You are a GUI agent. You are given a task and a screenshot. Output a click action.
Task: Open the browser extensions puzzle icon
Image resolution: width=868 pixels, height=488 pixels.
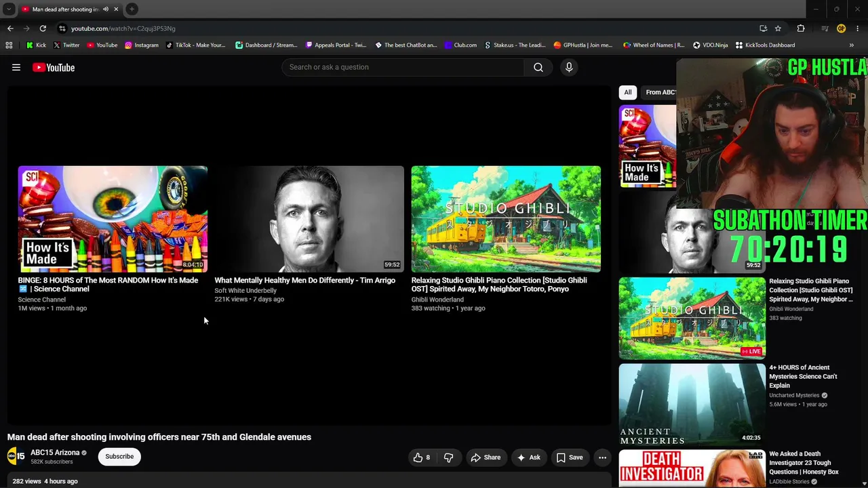tap(801, 28)
